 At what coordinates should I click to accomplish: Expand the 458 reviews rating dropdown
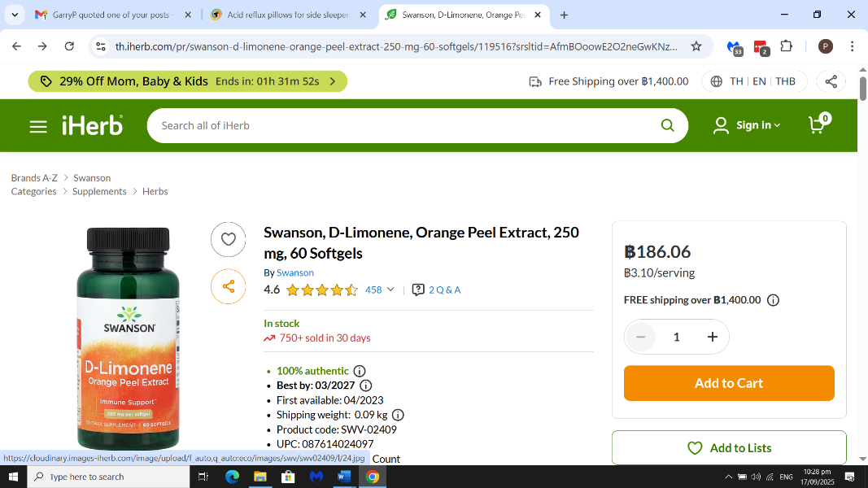pos(379,290)
